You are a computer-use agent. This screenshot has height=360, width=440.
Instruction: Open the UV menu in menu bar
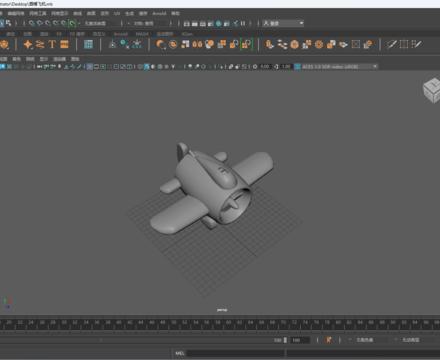tap(117, 13)
